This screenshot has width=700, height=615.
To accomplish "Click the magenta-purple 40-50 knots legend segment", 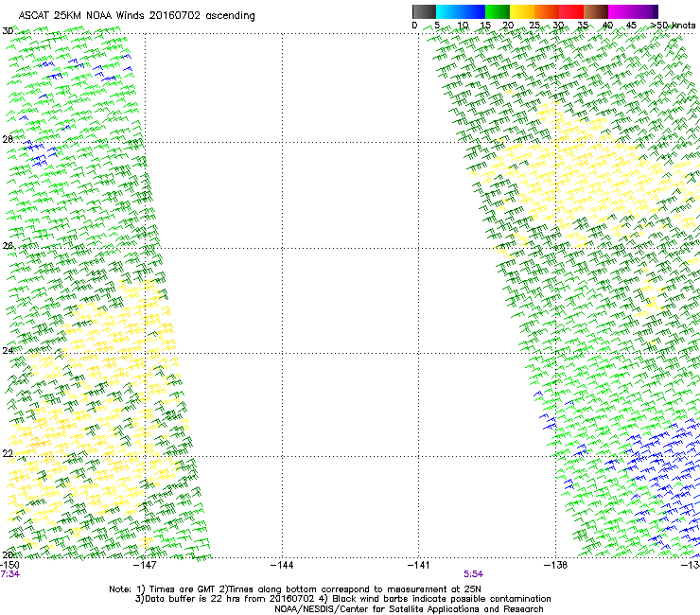I will pyautogui.click(x=633, y=11).
